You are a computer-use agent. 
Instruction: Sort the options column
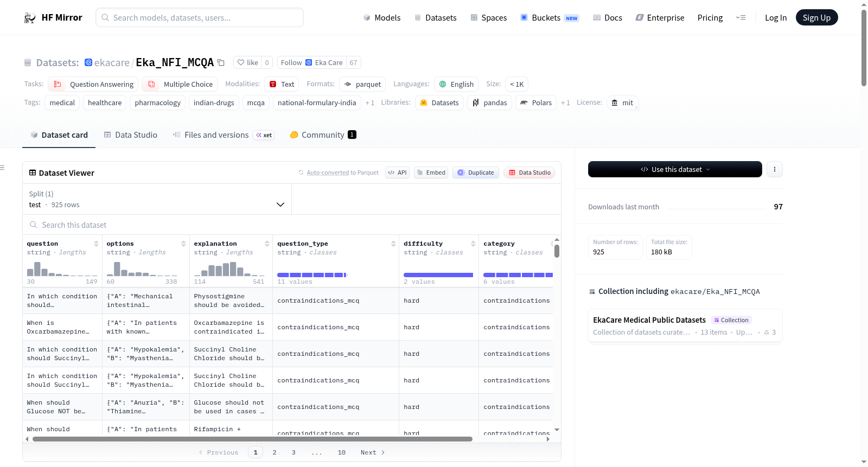pos(183,244)
